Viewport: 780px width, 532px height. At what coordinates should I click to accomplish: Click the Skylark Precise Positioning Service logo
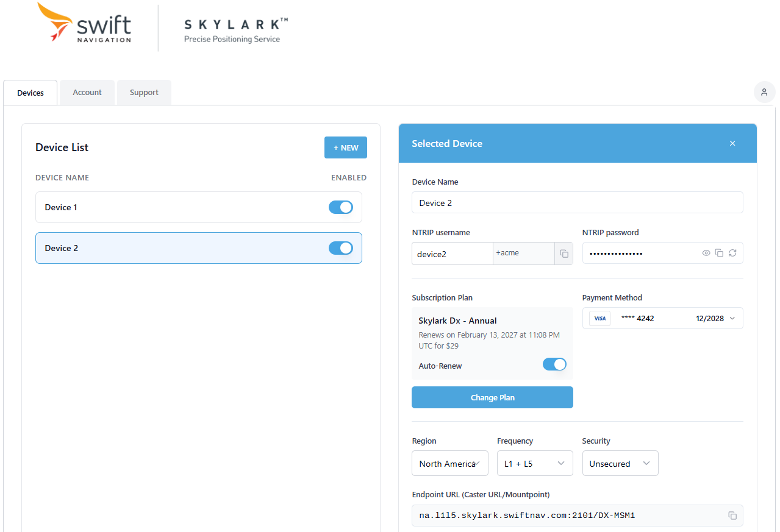(236, 30)
